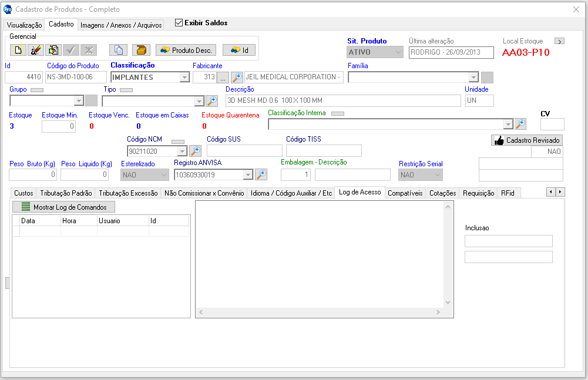Click the copy product record icon
Screen dimensions: 588x380
coord(119,50)
